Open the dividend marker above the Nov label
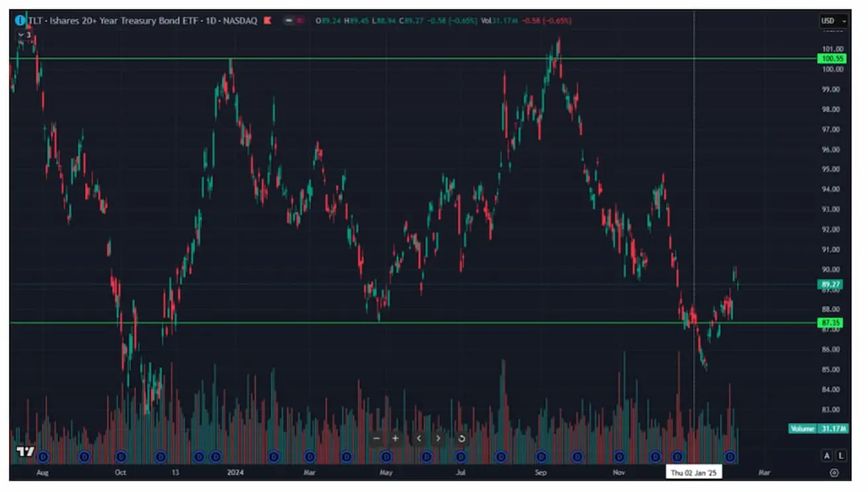Image resolution: width=868 pixels, height=492 pixels. tap(619, 456)
